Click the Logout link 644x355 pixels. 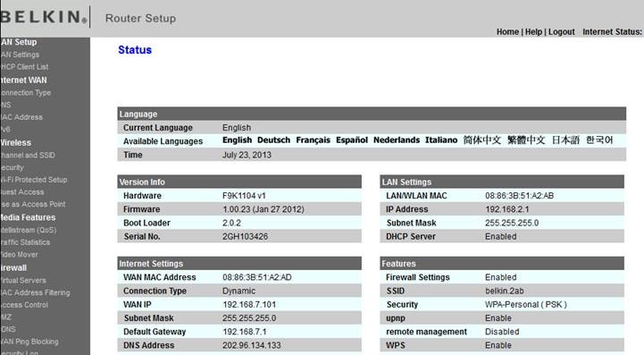562,32
